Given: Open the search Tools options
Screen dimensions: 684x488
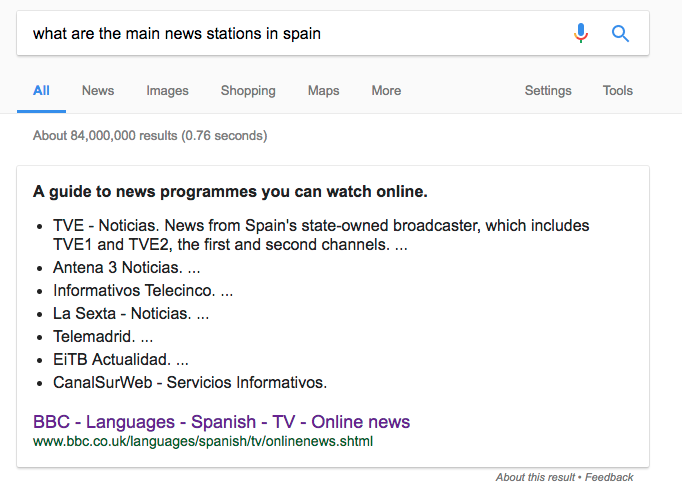Looking at the screenshot, I should pyautogui.click(x=618, y=91).
